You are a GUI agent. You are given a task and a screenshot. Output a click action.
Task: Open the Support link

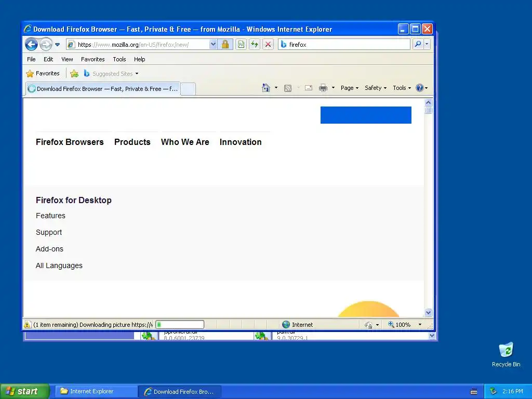(x=49, y=232)
